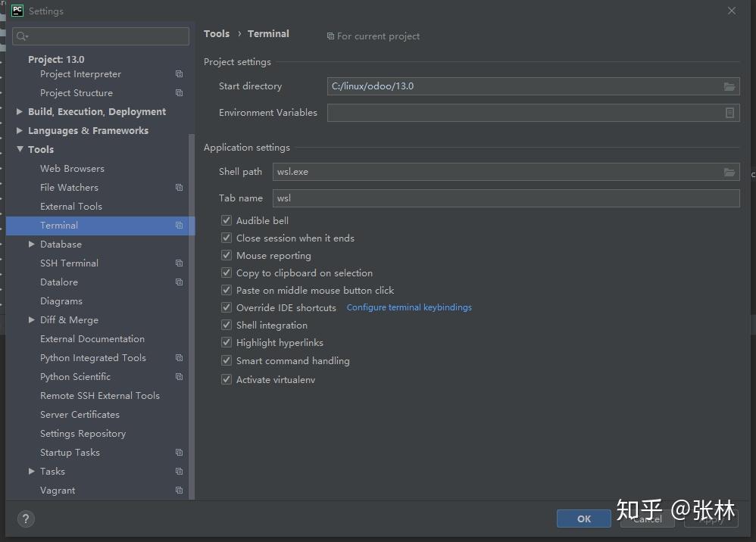Click the project-level icon beside Vagrant

(x=179, y=490)
